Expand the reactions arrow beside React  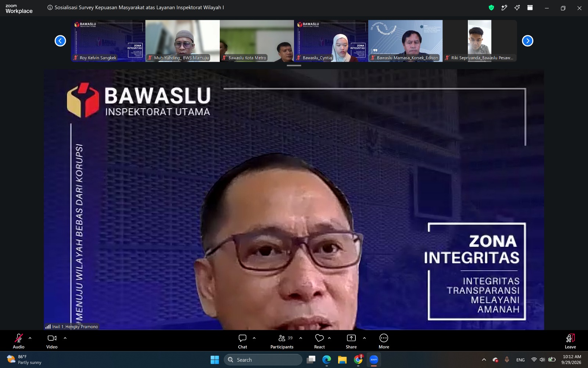[330, 338]
